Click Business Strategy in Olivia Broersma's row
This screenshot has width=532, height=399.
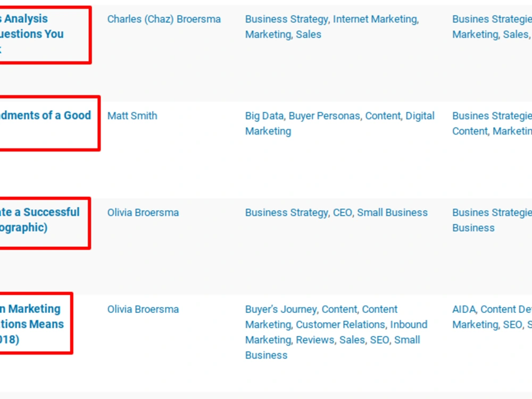pyautogui.click(x=286, y=213)
